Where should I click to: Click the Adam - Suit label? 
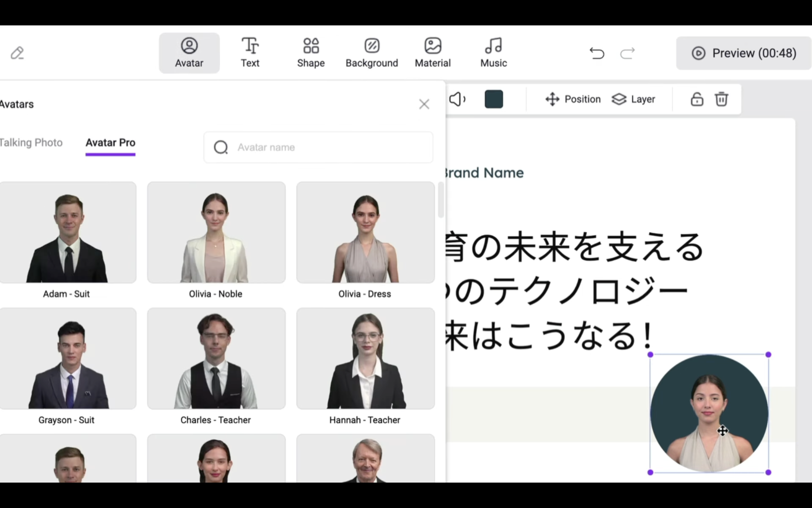67,294
